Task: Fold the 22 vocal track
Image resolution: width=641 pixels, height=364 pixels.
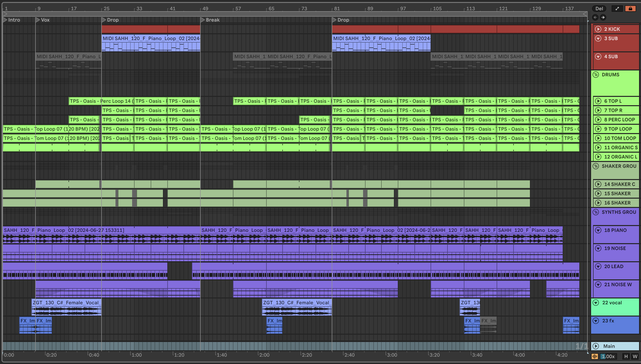Action: point(596,303)
